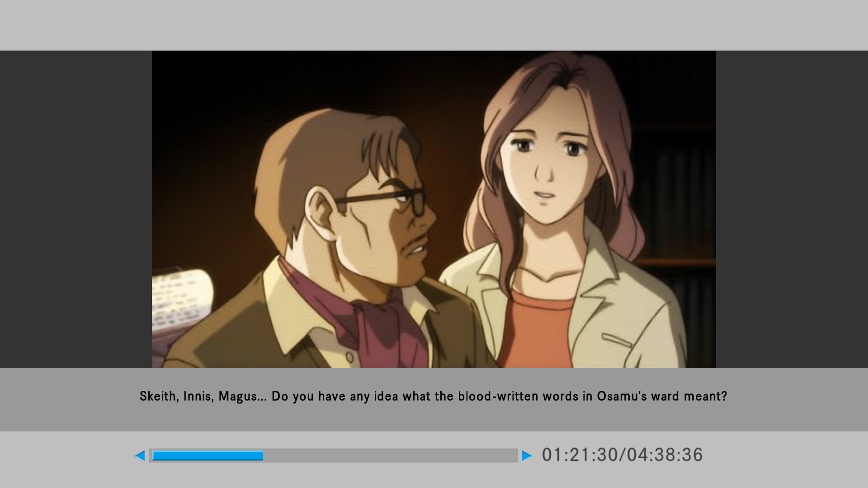Click the woman's orange shirt

536,330
